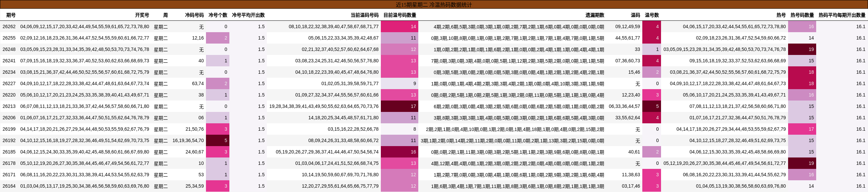Click the 冷码号码 column header
Image resolution: width=868 pixels, height=192 pixels.
[x=194, y=15]
